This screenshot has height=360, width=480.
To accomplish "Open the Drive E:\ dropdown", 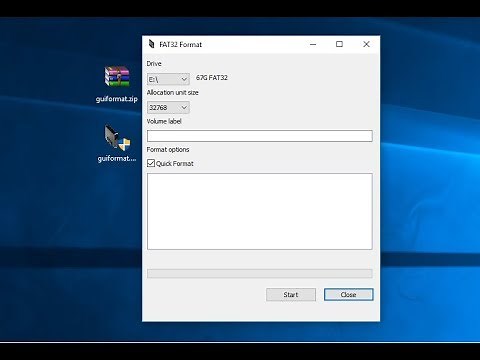I will click(x=168, y=79).
